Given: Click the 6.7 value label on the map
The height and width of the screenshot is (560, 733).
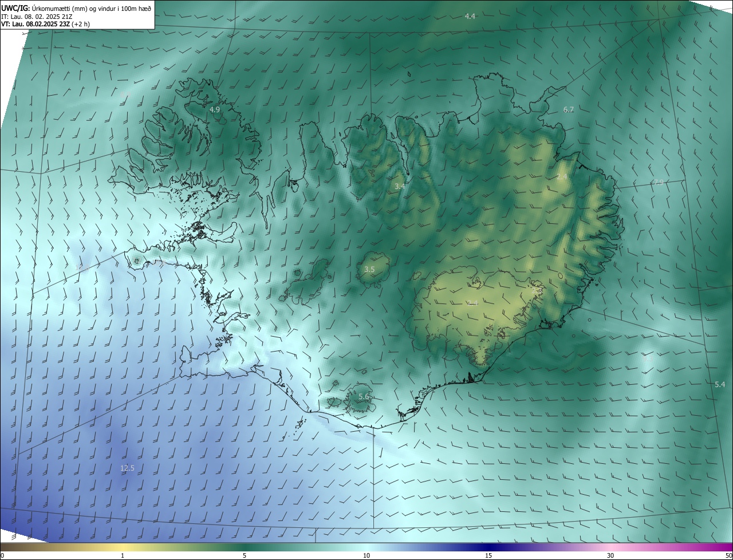Looking at the screenshot, I should click(568, 109).
